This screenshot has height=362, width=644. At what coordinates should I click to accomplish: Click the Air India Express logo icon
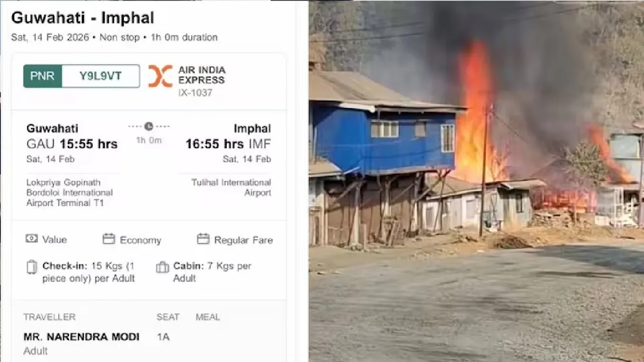point(160,76)
